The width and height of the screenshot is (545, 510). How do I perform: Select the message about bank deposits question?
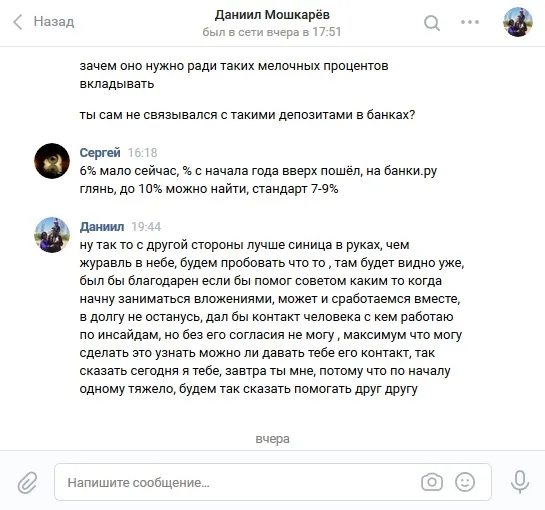247,115
